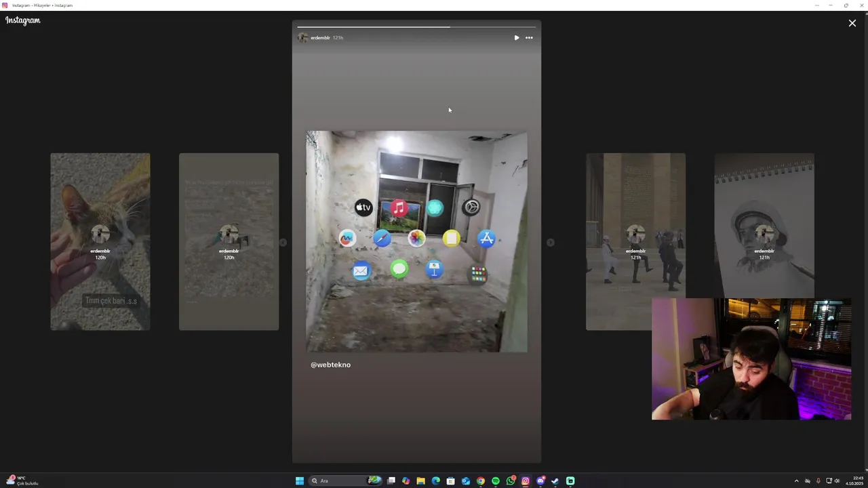The image size is (868, 488).
Task: Open Microsoft Store from the taskbar
Action: click(450, 481)
